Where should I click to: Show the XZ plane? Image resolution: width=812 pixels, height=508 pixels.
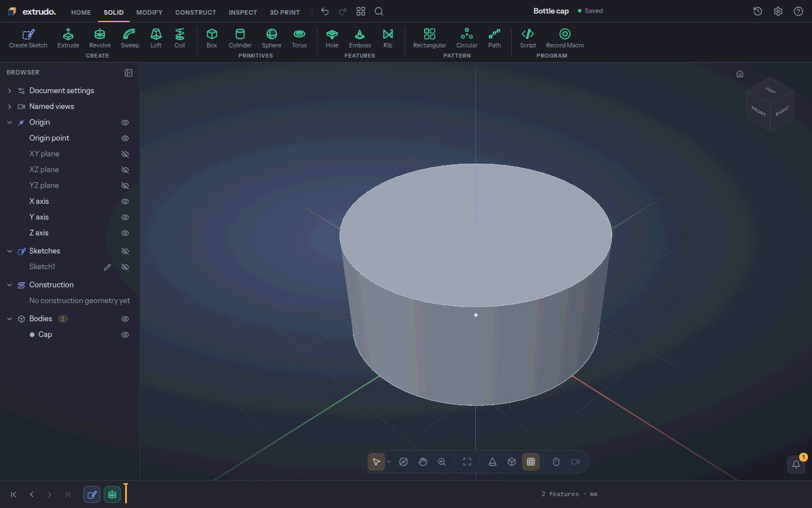(125, 170)
